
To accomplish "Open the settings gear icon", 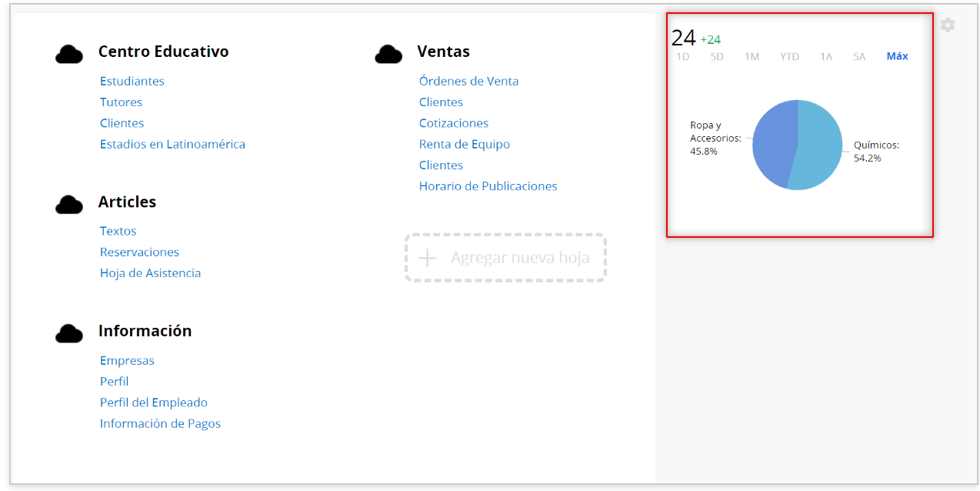I will pyautogui.click(x=948, y=25).
